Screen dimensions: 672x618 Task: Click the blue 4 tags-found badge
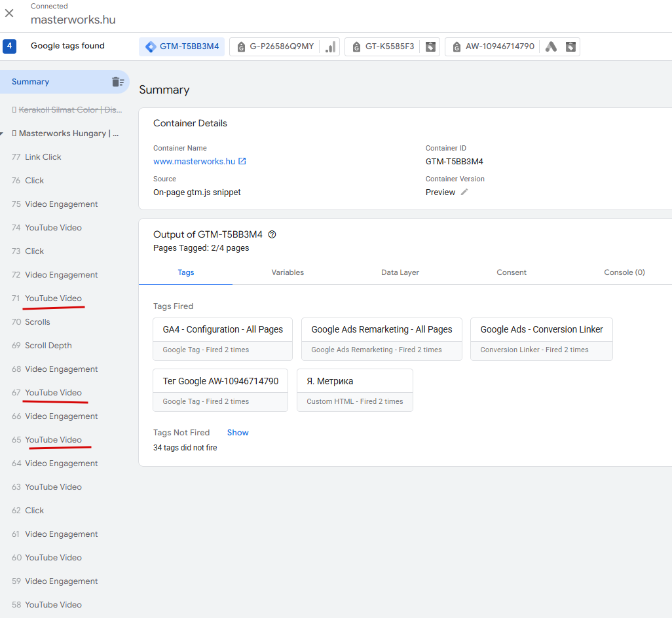pyautogui.click(x=9, y=46)
